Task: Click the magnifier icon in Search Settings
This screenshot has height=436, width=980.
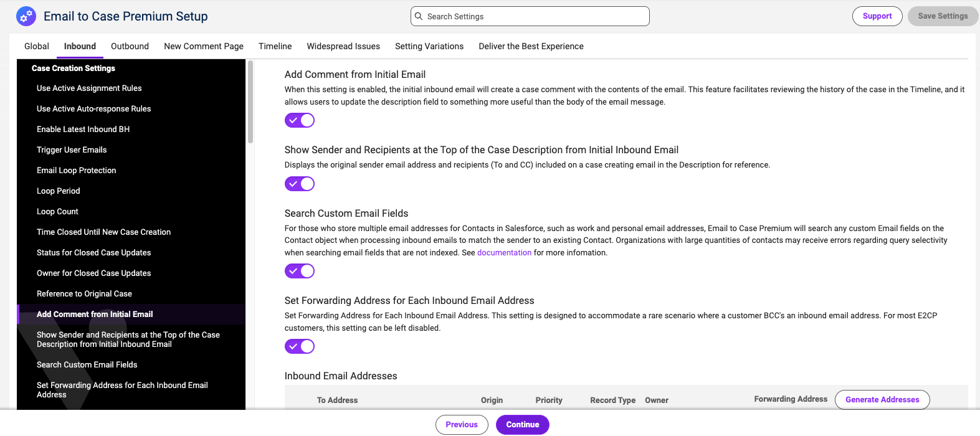Action: point(419,16)
